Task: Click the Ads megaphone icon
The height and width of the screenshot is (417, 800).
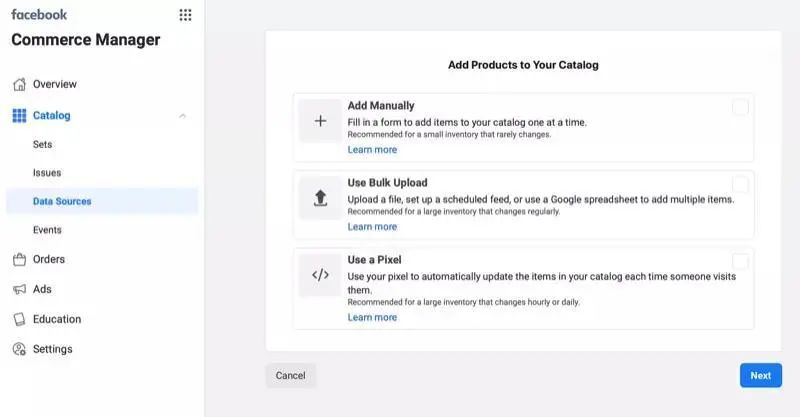Action: click(x=19, y=290)
